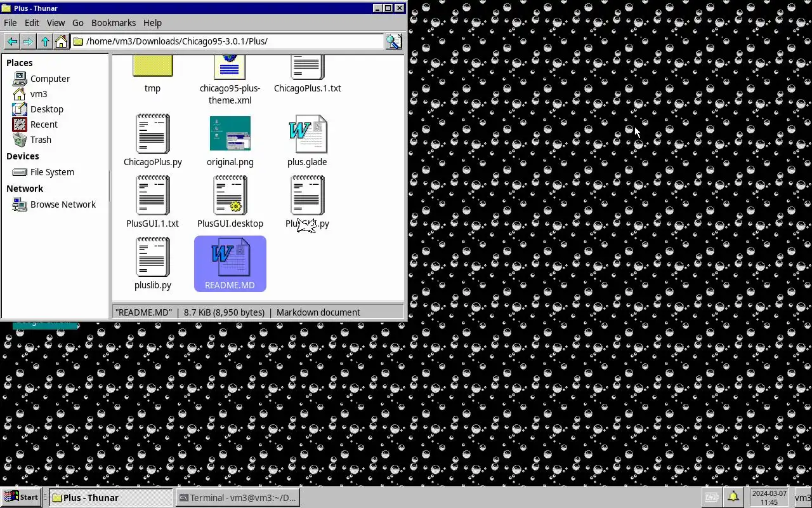The width and height of the screenshot is (812, 508).
Task: Open the vm3 home folder in the sidebar
Action: (39, 94)
